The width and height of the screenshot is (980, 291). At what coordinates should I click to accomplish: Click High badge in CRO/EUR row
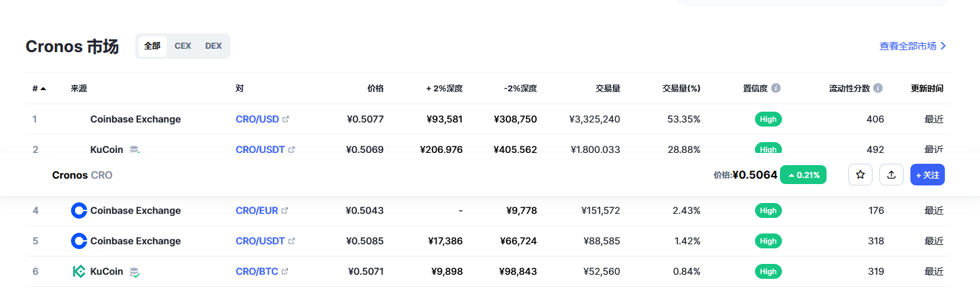click(x=768, y=210)
